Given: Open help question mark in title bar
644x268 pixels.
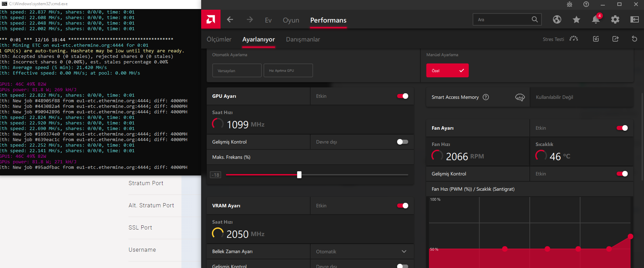Looking at the screenshot, I should point(586,4).
